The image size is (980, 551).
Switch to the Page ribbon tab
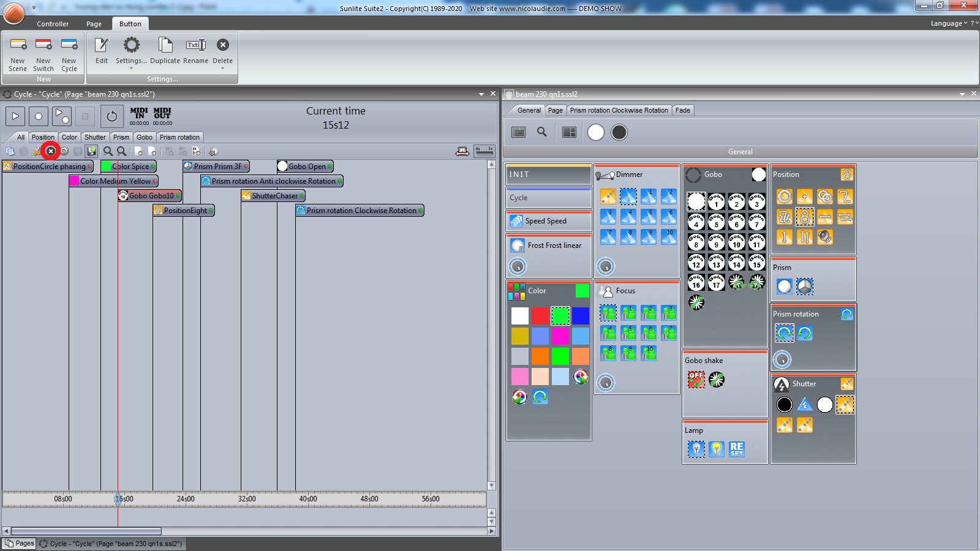(x=94, y=24)
